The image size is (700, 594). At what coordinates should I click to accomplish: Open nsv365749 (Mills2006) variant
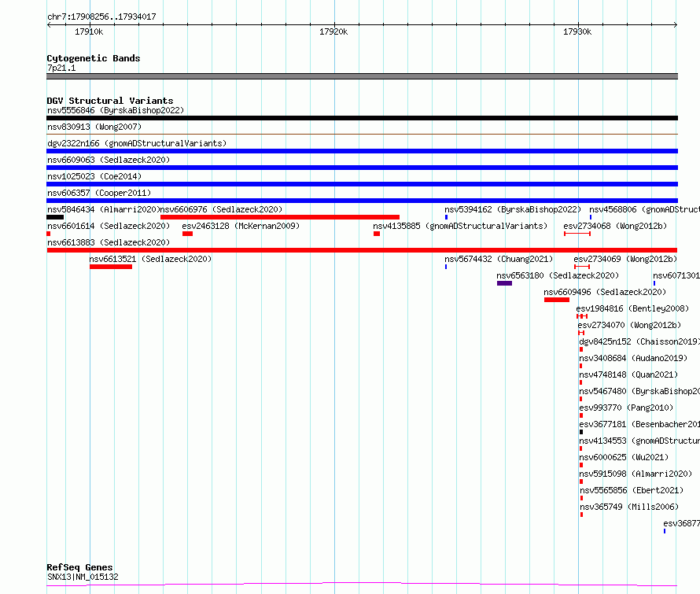(x=629, y=507)
